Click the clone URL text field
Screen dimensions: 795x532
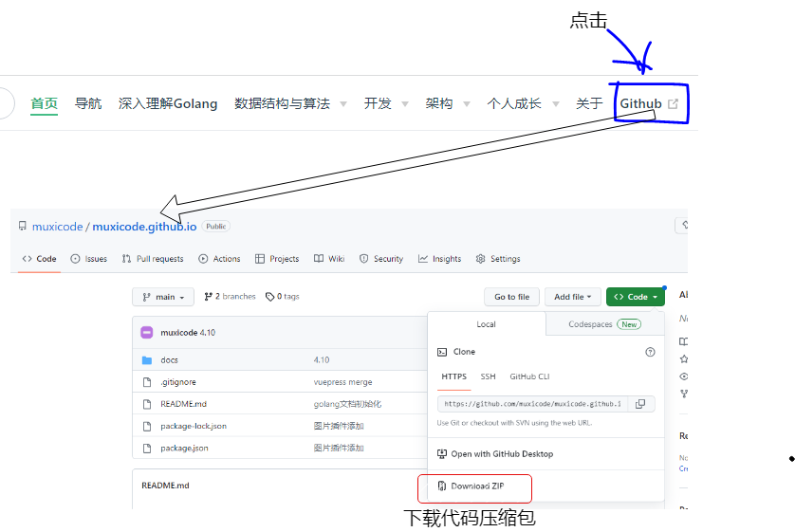[x=532, y=404]
